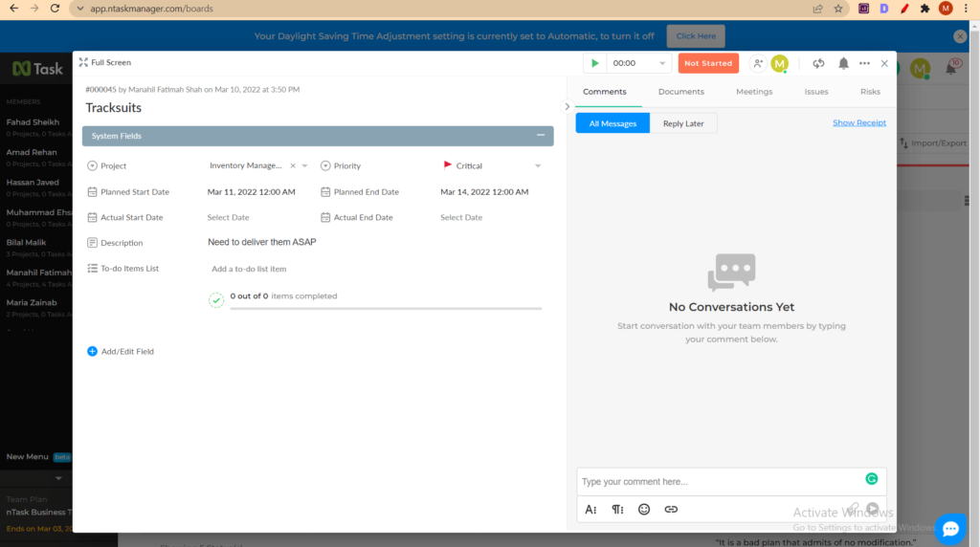Screen dimensions: 980x547
Task: Click the Click Here banner button
Action: pyautogui.click(x=696, y=36)
